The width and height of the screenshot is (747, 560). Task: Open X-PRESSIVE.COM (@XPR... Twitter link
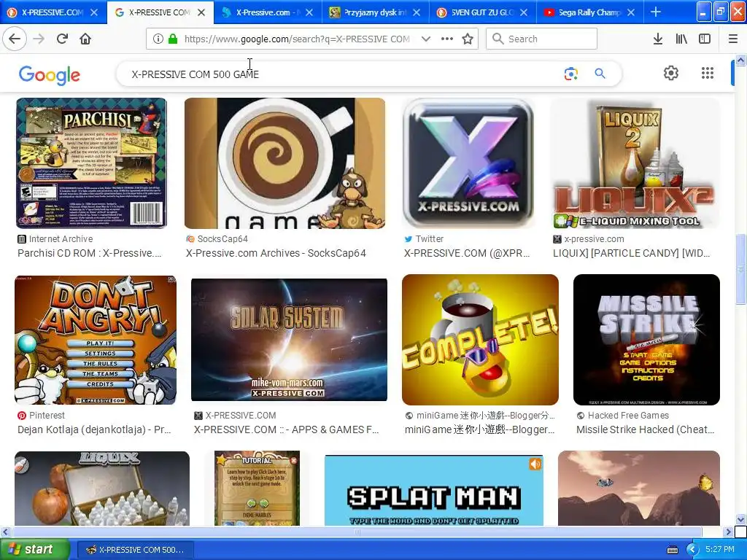(x=467, y=253)
